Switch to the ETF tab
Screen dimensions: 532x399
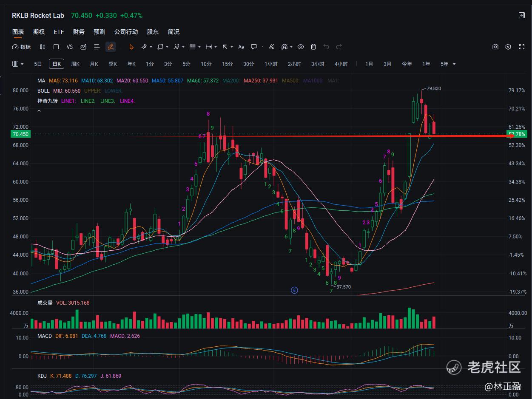[59, 32]
